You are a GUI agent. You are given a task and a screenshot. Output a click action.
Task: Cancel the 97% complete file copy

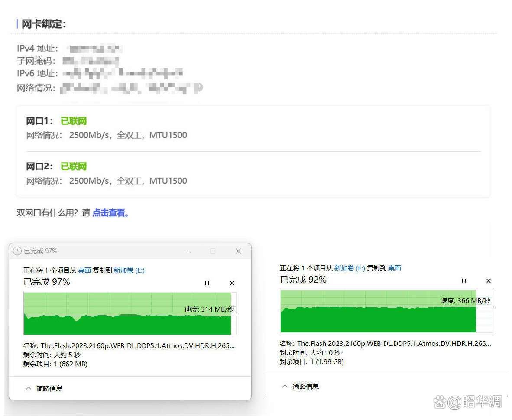[x=232, y=283]
